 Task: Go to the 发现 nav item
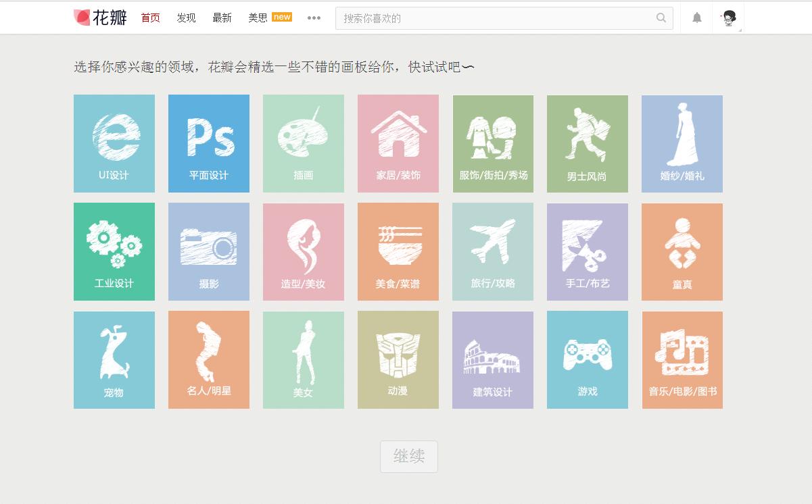pyautogui.click(x=186, y=18)
